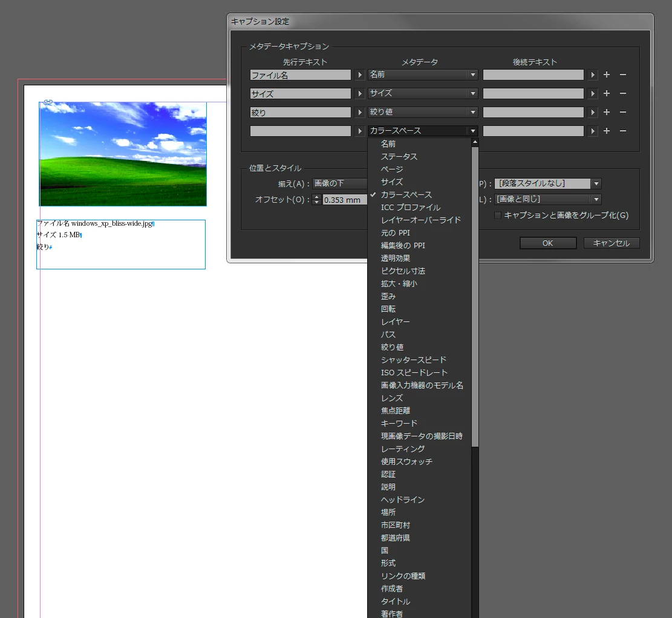
Task: Enable キャプションと画像をグループ化 checkbox
Action: [x=498, y=215]
